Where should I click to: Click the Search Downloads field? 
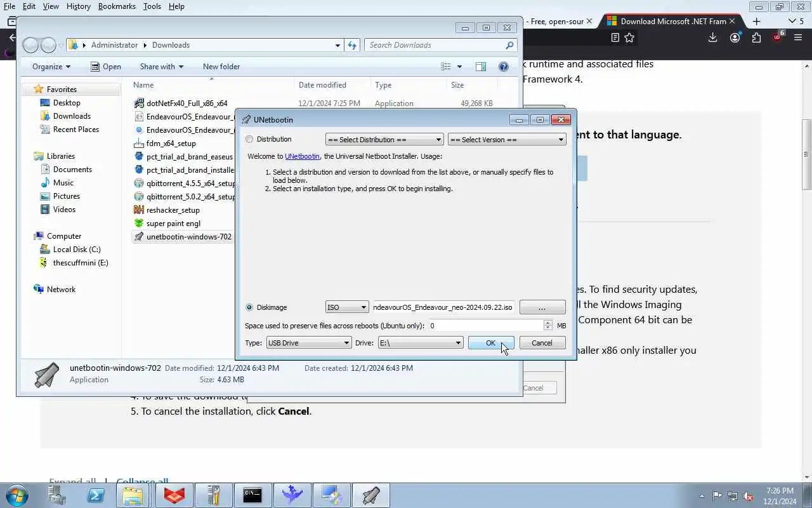pos(436,45)
